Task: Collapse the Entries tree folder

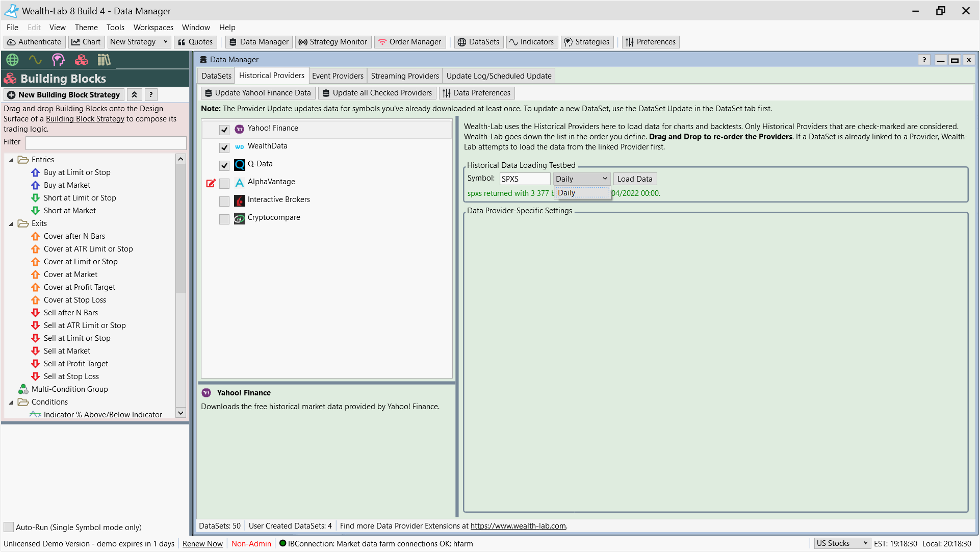Action: 11,160
